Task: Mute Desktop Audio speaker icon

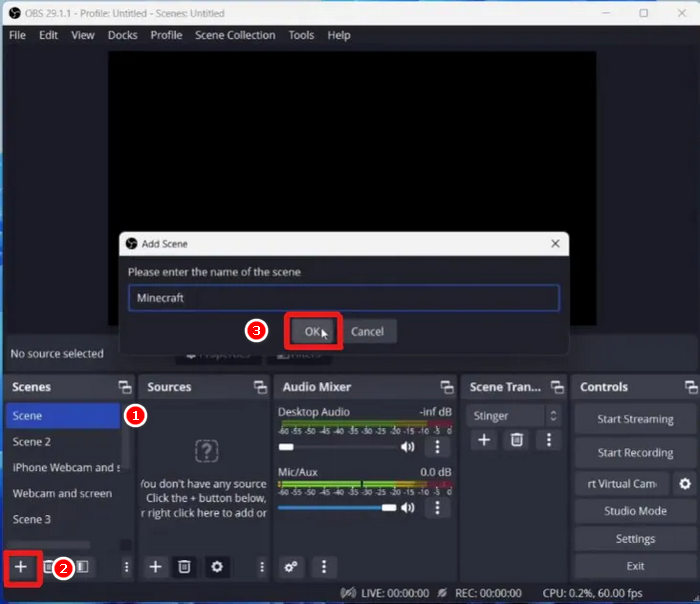Action: pyautogui.click(x=408, y=447)
